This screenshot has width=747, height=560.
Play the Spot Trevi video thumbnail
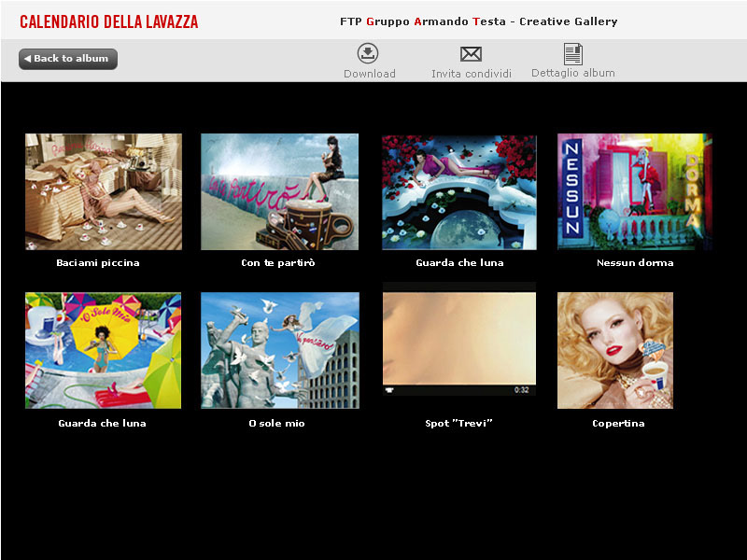(x=459, y=339)
